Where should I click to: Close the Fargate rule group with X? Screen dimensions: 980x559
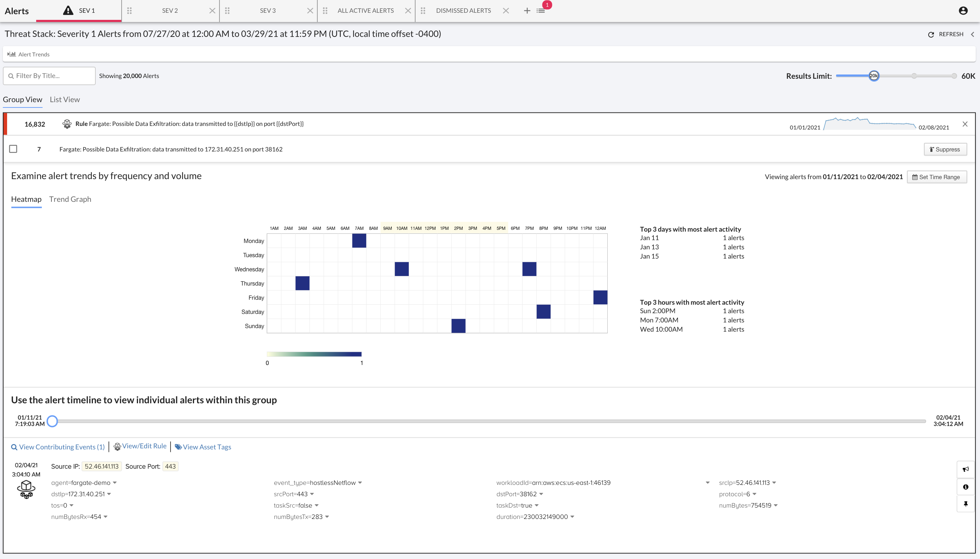point(965,124)
